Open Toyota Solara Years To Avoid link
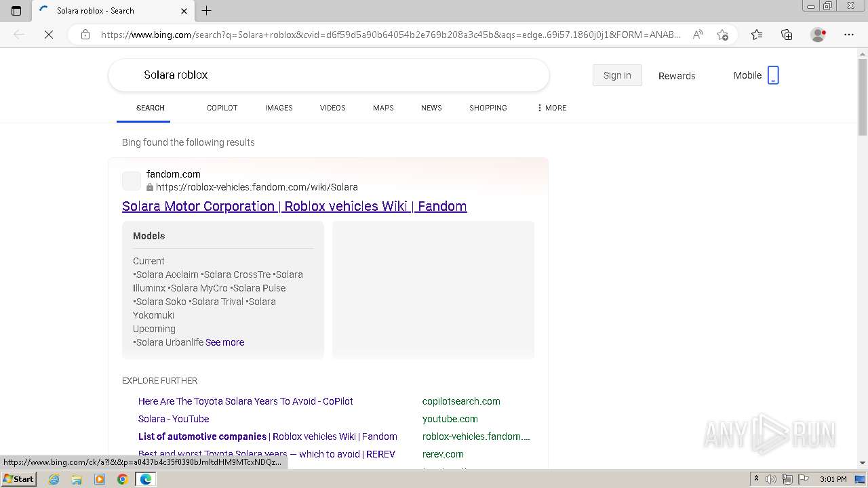Viewport: 868px width, 488px height. [245, 401]
